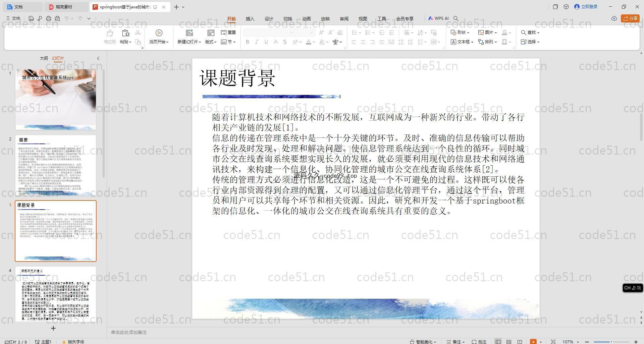Click Smart Beautify (智能美化) in status bar
The width and height of the screenshot is (644, 344).
(x=423, y=342)
